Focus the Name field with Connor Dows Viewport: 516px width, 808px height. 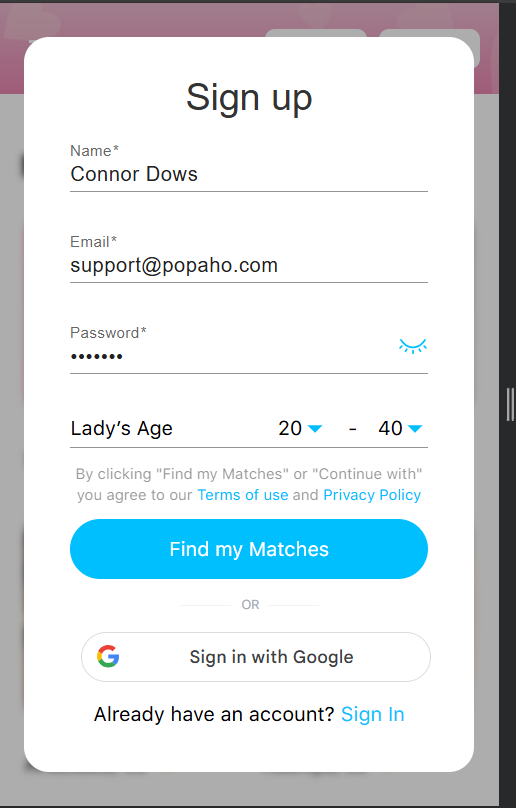(x=249, y=174)
